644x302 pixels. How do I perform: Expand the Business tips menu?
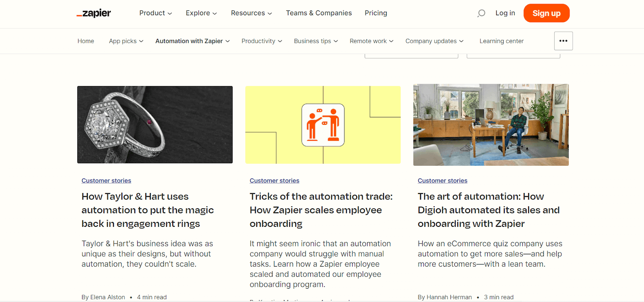pyautogui.click(x=316, y=41)
